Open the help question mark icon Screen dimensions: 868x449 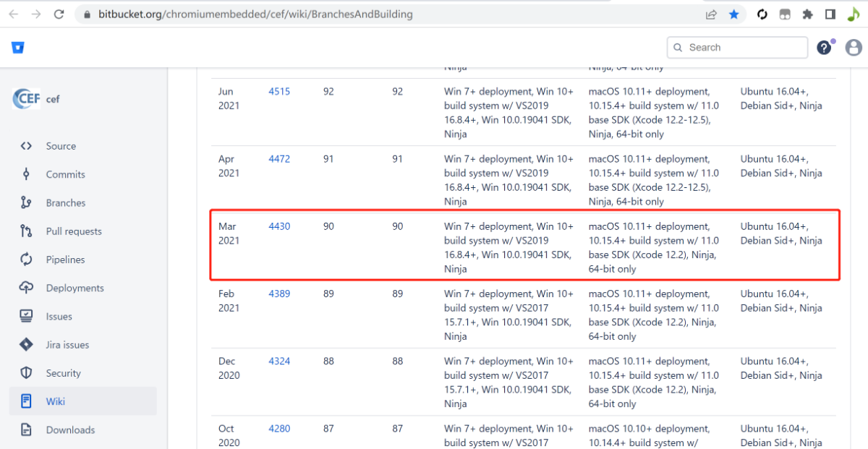tap(824, 48)
